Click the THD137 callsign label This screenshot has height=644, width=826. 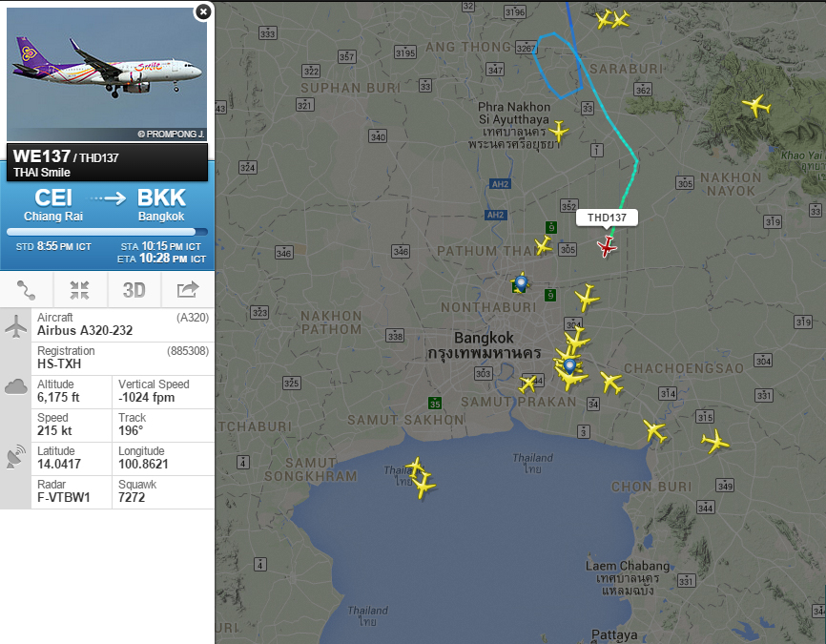(x=607, y=218)
